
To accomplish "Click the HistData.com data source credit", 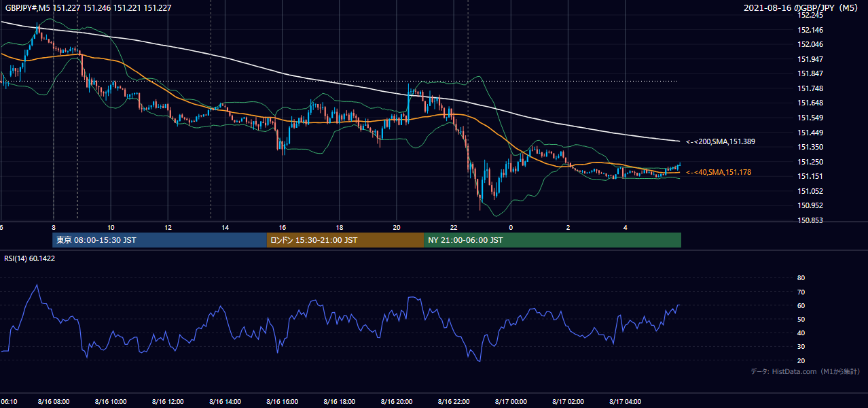I will tap(805, 371).
